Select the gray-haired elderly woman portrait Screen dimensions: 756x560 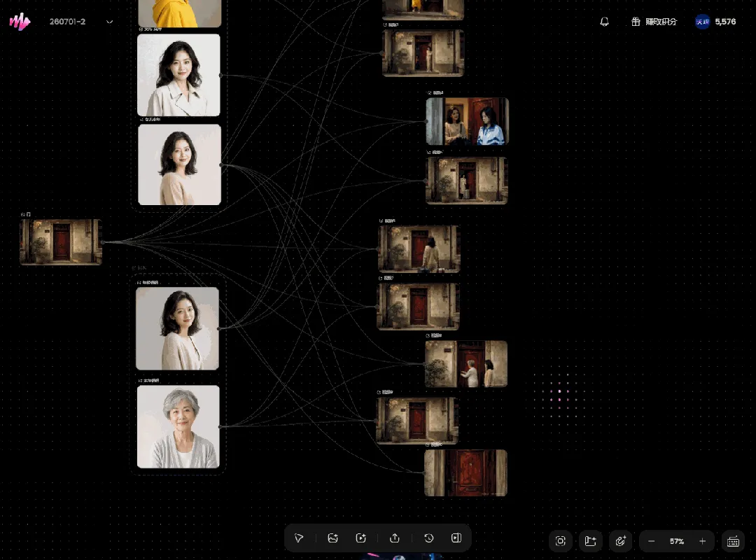tap(178, 427)
